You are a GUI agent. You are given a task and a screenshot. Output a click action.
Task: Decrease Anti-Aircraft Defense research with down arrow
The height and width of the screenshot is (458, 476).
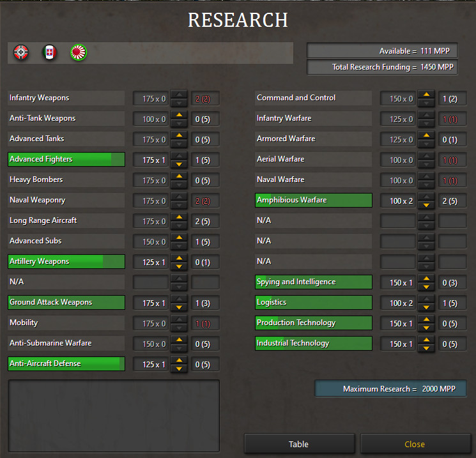coord(179,369)
